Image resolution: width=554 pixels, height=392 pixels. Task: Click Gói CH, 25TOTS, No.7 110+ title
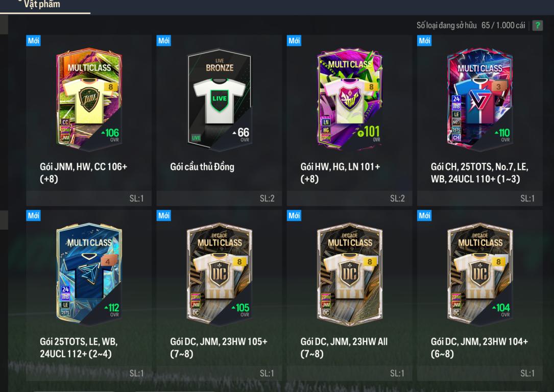(x=479, y=173)
